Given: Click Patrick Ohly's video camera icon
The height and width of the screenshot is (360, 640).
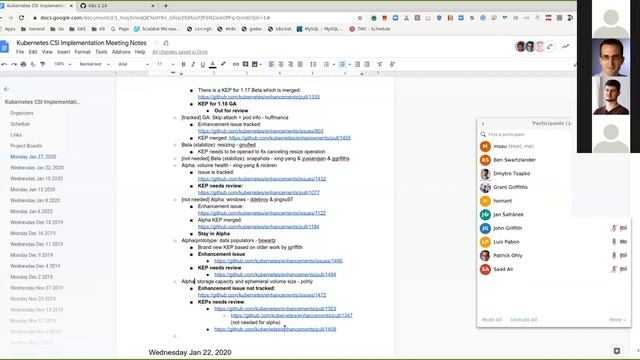Looking at the screenshot, I should pos(623,255).
